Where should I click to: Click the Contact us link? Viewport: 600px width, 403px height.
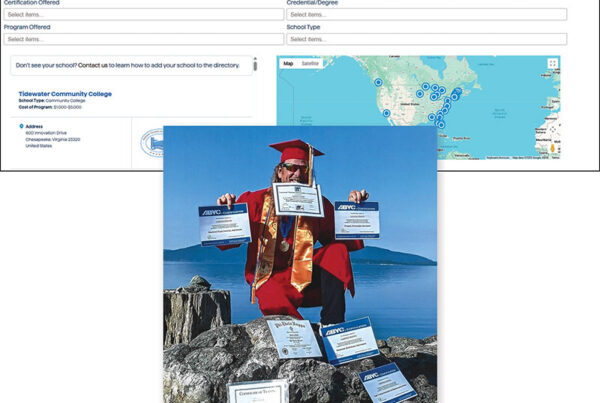(92, 65)
